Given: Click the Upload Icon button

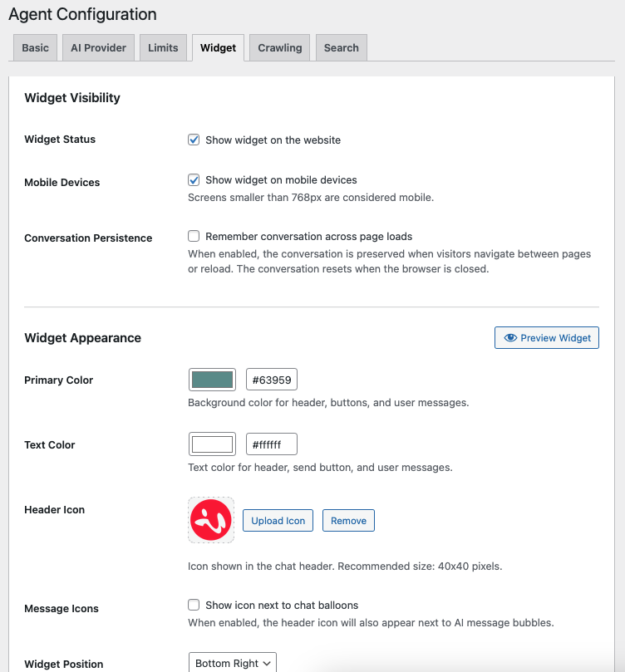Looking at the screenshot, I should pos(278,519).
